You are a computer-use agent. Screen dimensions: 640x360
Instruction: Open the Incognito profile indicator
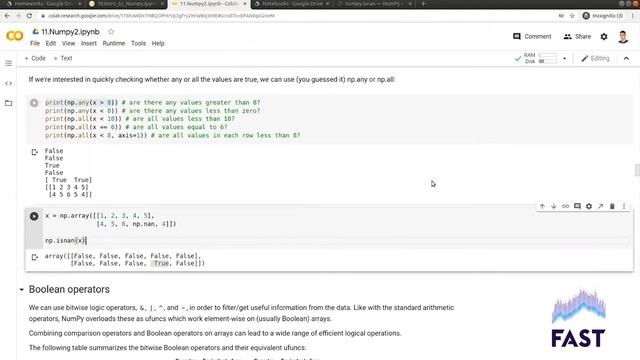pyautogui.click(x=603, y=16)
